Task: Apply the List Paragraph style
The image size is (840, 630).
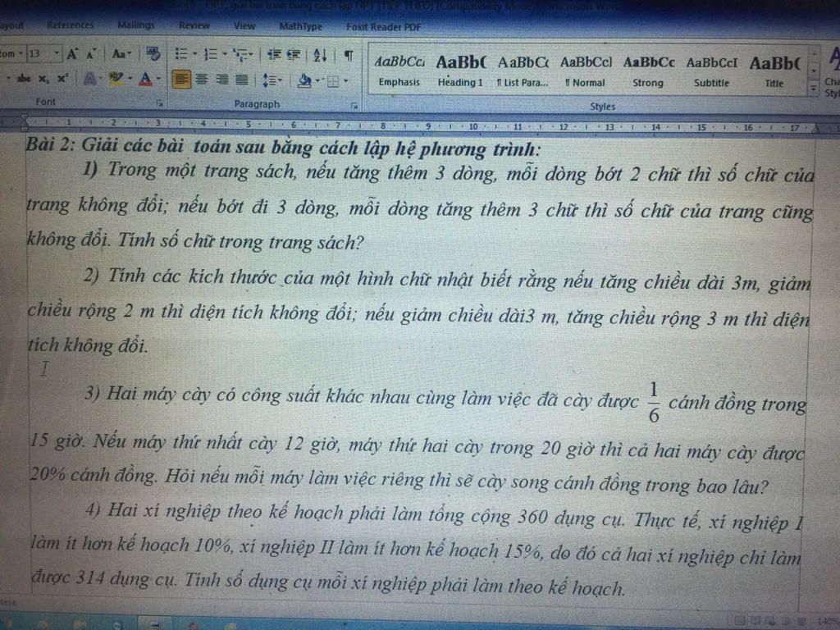Action: (523, 72)
